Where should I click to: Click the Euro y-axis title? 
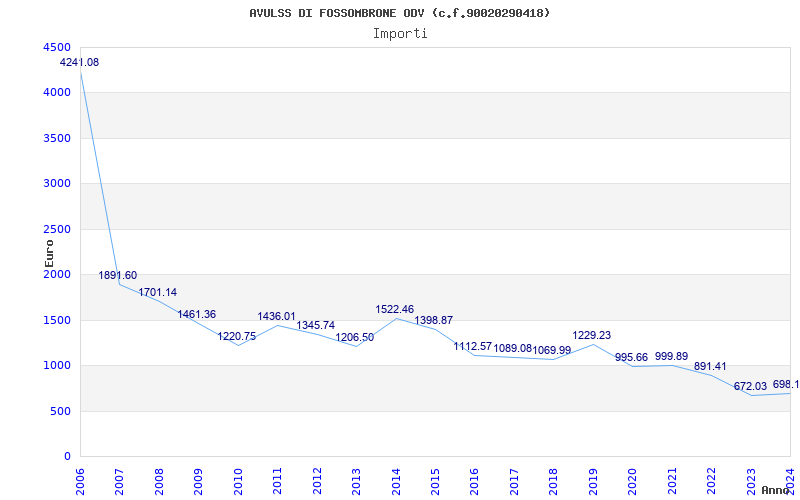[49, 253]
